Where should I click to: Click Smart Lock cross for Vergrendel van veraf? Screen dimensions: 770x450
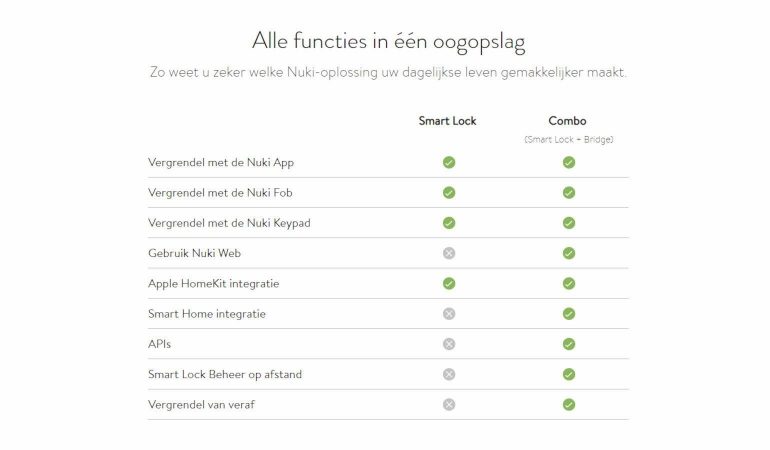[449, 405]
